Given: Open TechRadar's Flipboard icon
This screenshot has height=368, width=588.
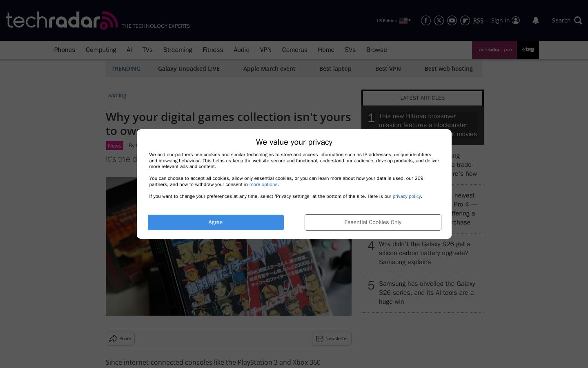Looking at the screenshot, I should coord(465,20).
